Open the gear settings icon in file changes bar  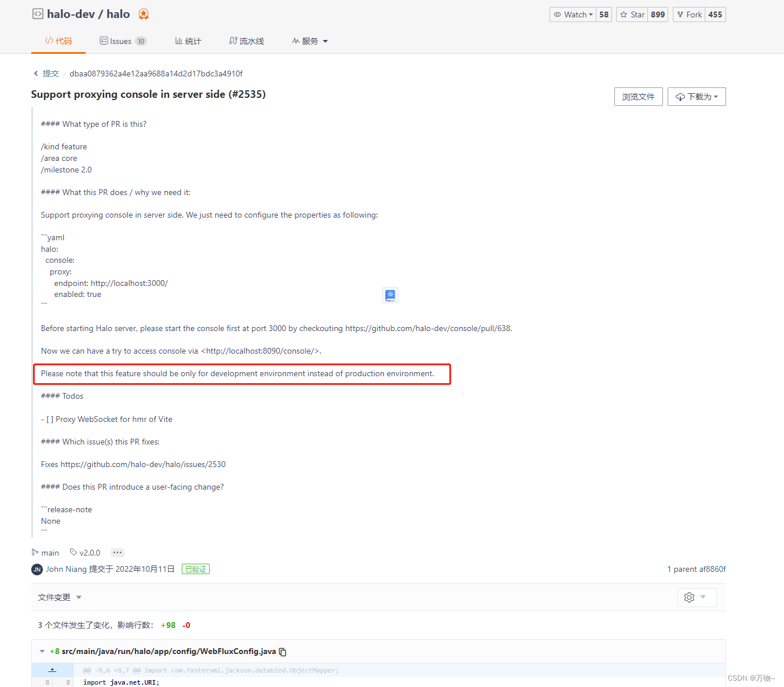point(689,597)
